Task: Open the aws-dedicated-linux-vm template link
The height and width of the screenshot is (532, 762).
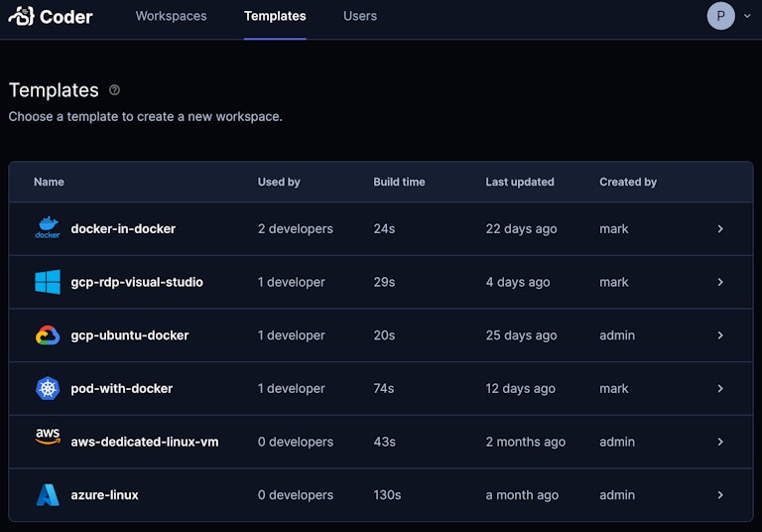Action: coord(145,442)
